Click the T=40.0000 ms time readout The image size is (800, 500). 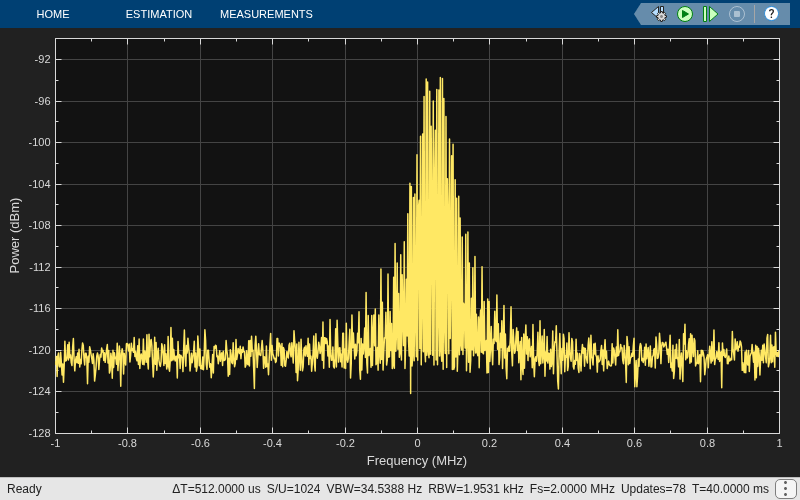(730, 489)
